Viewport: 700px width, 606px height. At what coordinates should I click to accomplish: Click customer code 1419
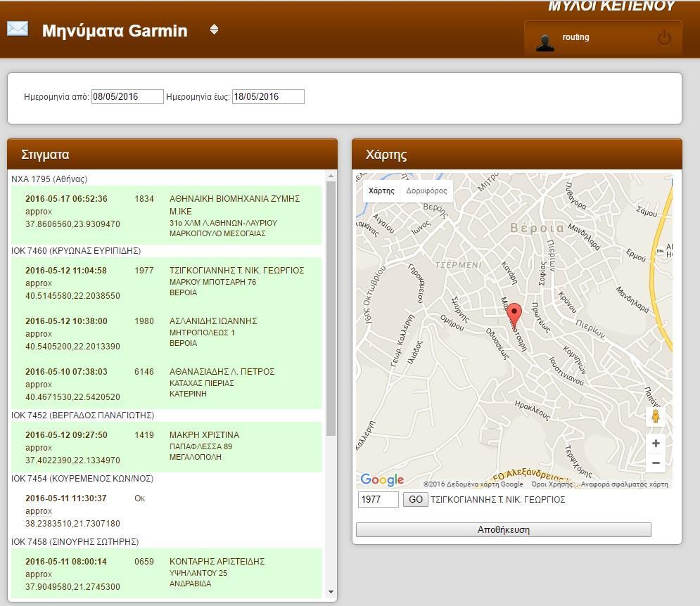144,434
